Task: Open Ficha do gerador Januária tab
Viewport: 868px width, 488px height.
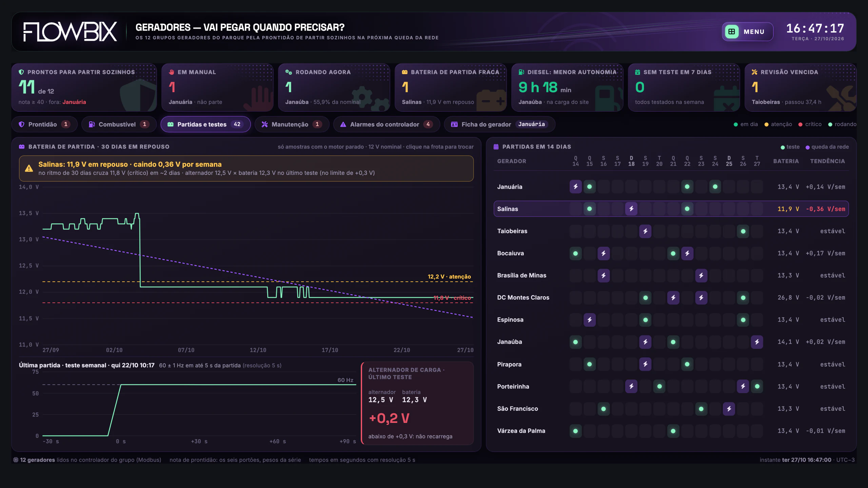Action: [x=499, y=124]
